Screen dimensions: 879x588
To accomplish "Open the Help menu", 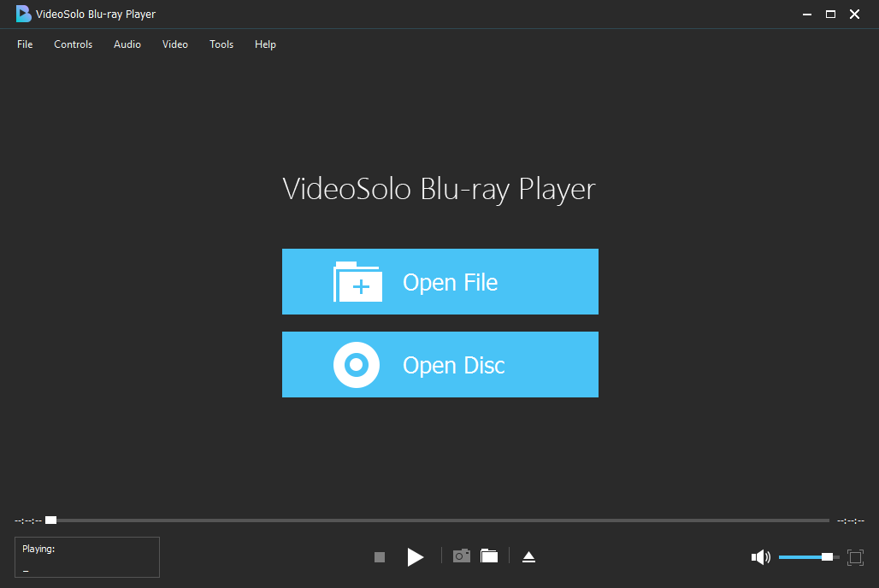I will click(265, 44).
